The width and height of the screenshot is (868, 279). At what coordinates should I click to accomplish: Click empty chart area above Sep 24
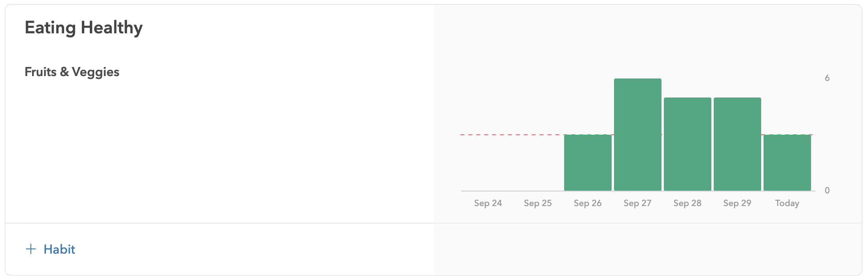488,159
